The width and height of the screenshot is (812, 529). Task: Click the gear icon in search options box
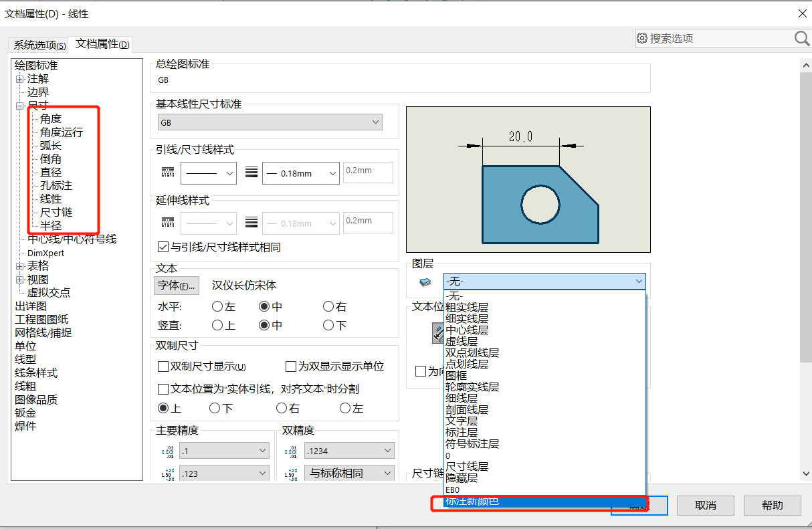[x=643, y=39]
